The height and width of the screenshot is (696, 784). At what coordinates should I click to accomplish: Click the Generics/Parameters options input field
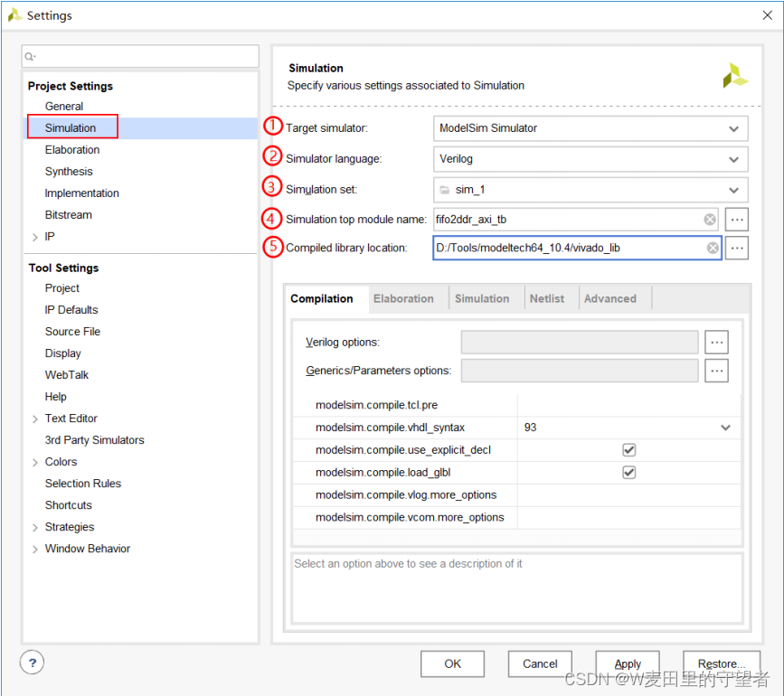click(x=580, y=371)
